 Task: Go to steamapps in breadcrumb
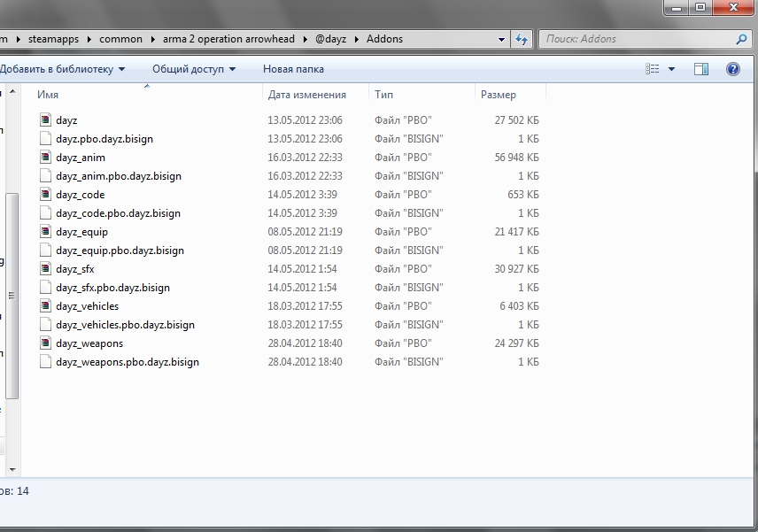click(x=53, y=39)
